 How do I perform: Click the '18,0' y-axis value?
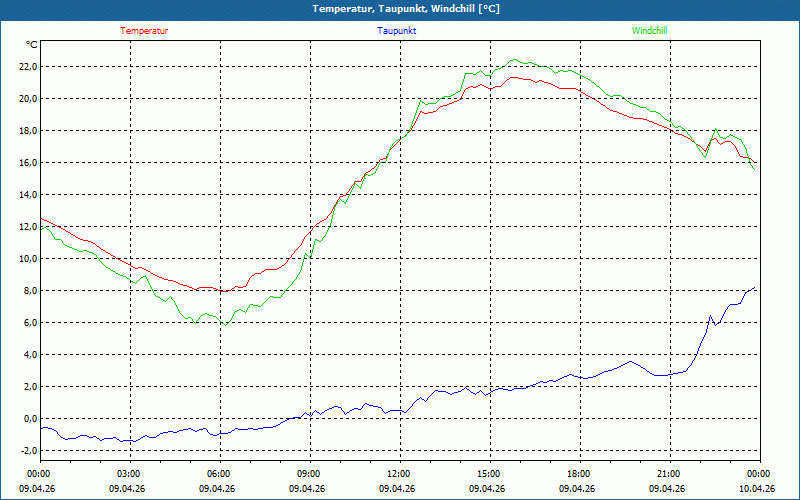[28, 131]
